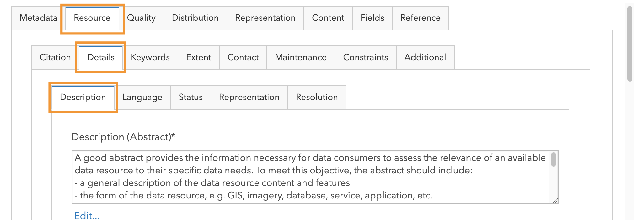
Task: Switch to the Metadata tab
Action: coord(38,18)
